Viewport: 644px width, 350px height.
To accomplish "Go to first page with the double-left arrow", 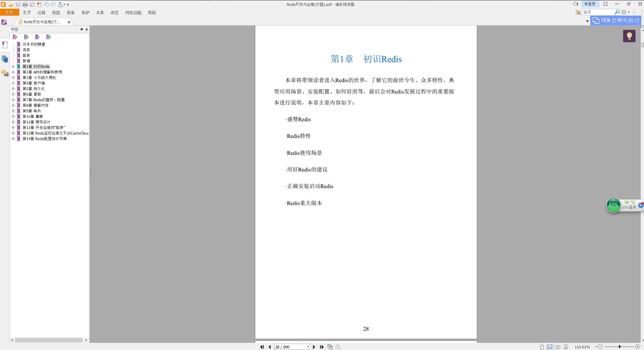I will [x=262, y=347].
